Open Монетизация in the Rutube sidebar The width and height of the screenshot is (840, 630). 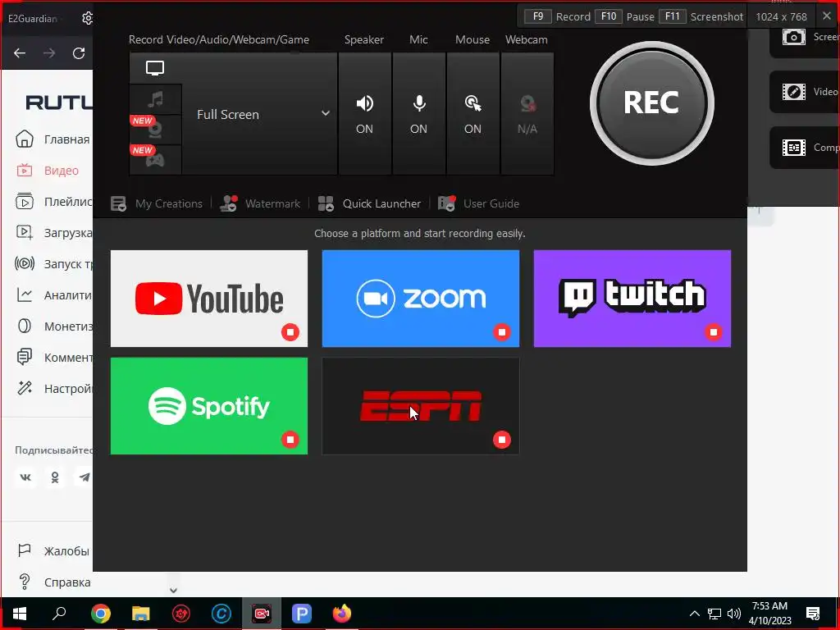(x=53, y=326)
